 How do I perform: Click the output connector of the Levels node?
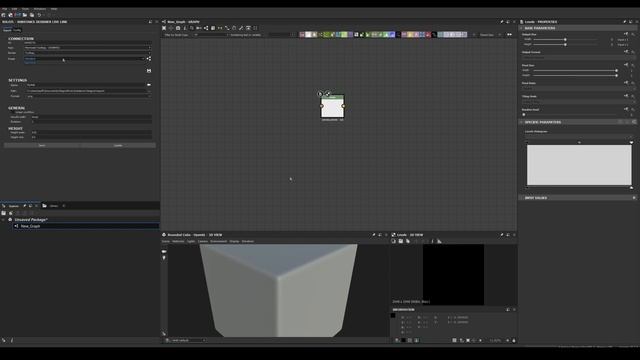click(343, 106)
